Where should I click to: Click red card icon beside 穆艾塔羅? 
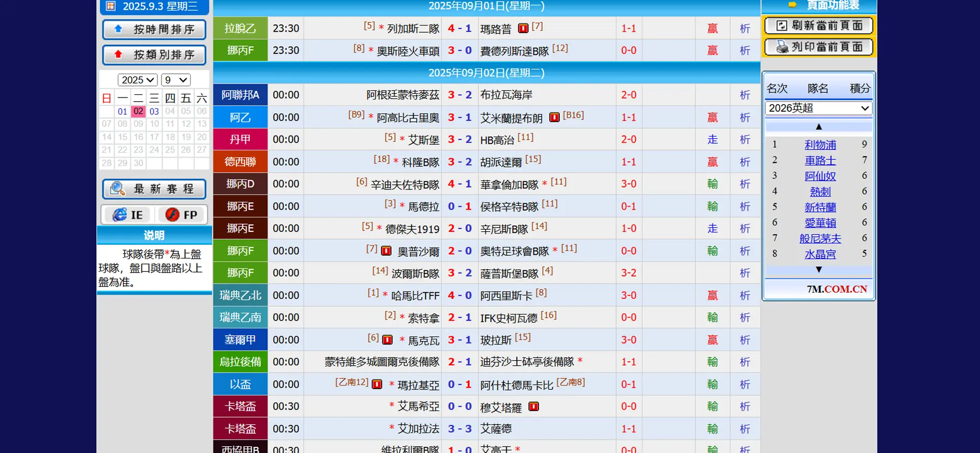[533, 407]
